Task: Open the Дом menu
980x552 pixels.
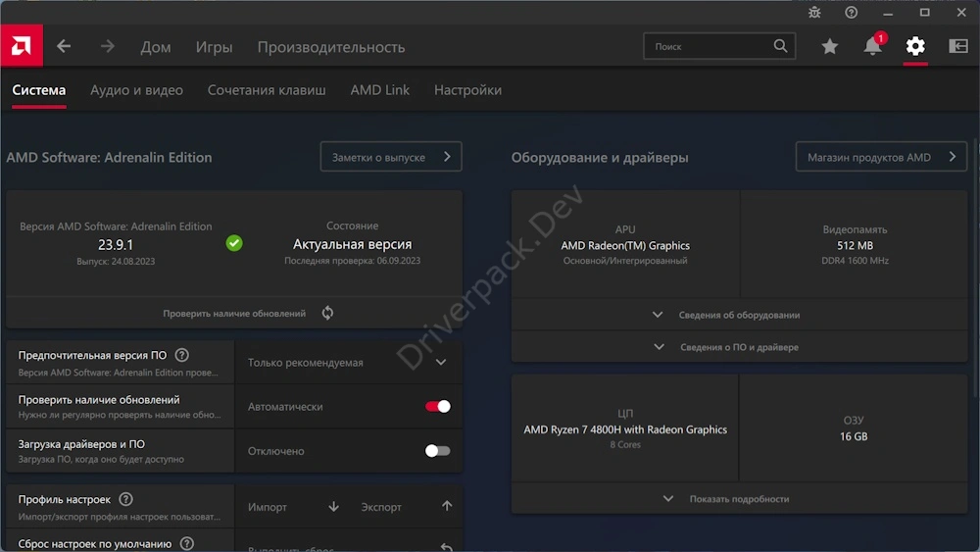Action: coord(156,47)
